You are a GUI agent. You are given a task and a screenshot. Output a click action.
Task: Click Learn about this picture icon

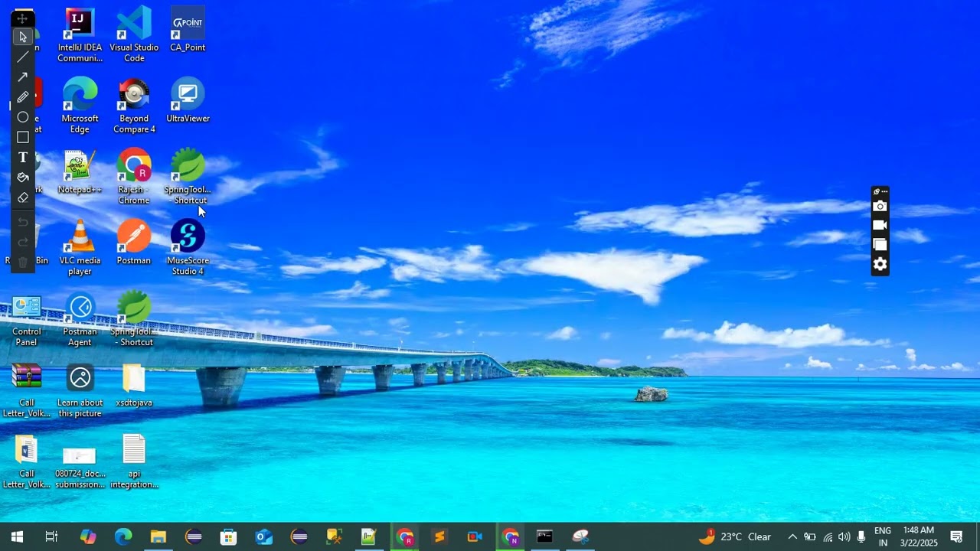[x=80, y=390]
